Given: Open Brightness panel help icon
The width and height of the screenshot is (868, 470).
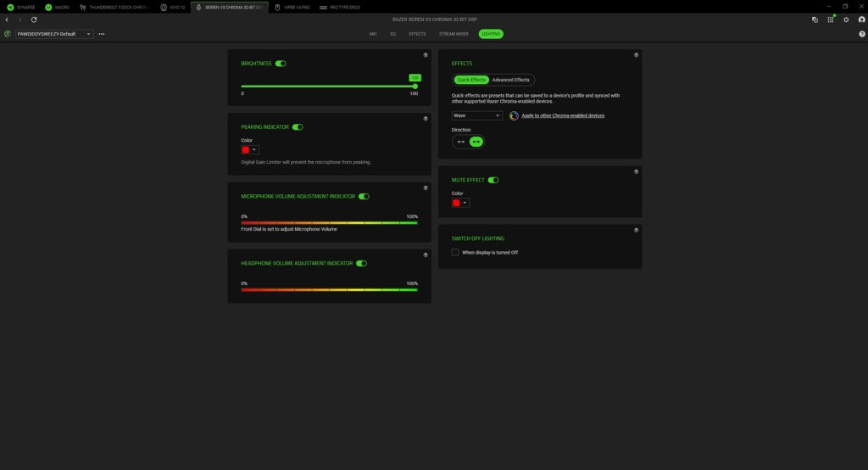Looking at the screenshot, I should coord(426,55).
